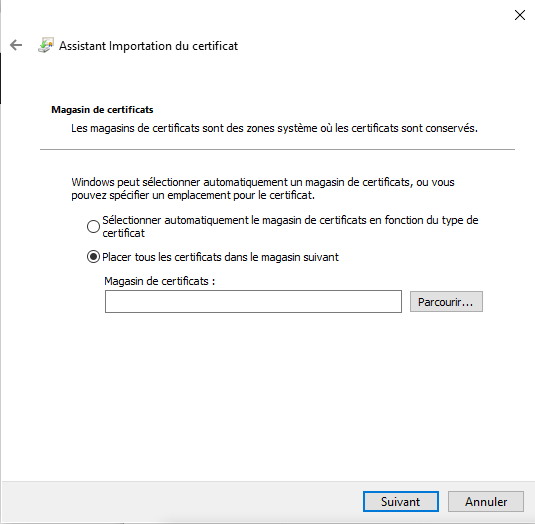535x524 pixels.
Task: Click the bold 'Magasin de certificats' heading
Action: [102, 110]
